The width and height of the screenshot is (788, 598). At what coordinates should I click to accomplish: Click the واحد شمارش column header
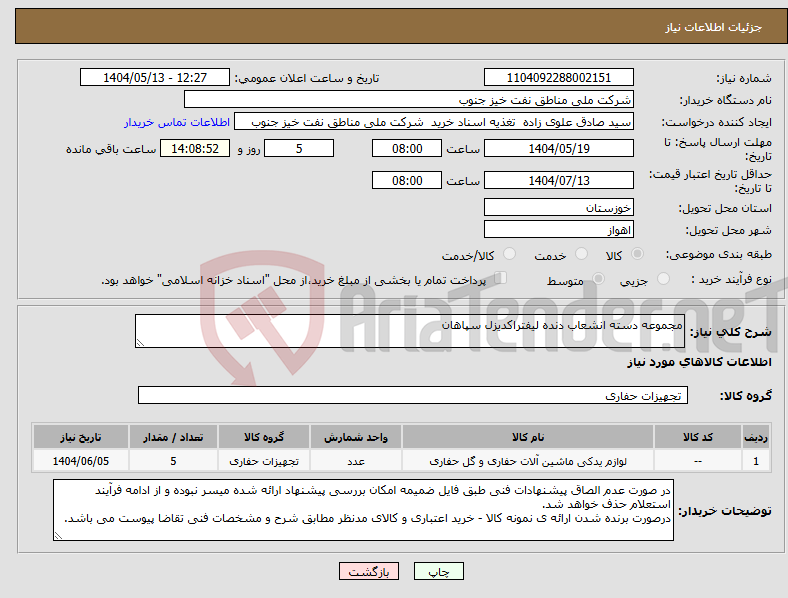[x=356, y=437]
